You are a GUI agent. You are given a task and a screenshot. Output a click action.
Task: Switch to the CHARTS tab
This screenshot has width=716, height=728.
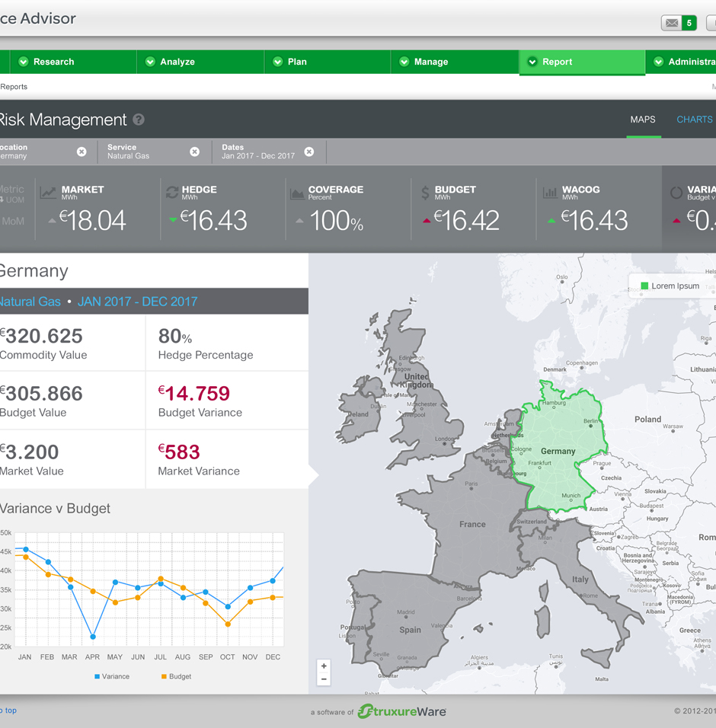[695, 120]
